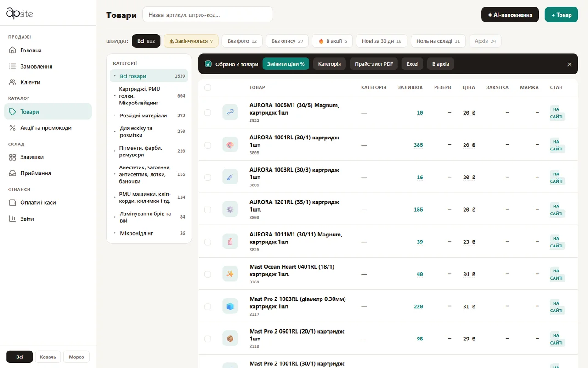Tick checkbox for AURORA 1011M1 Magnum row

208,242
